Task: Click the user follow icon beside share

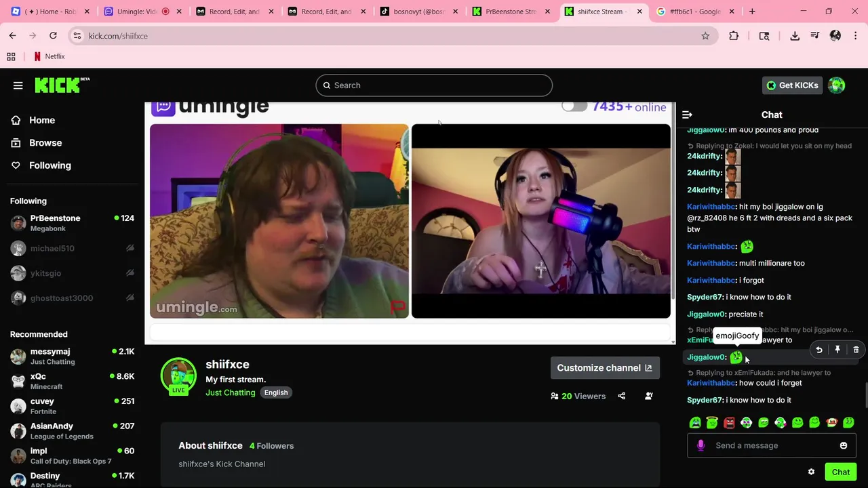Action: click(x=649, y=396)
